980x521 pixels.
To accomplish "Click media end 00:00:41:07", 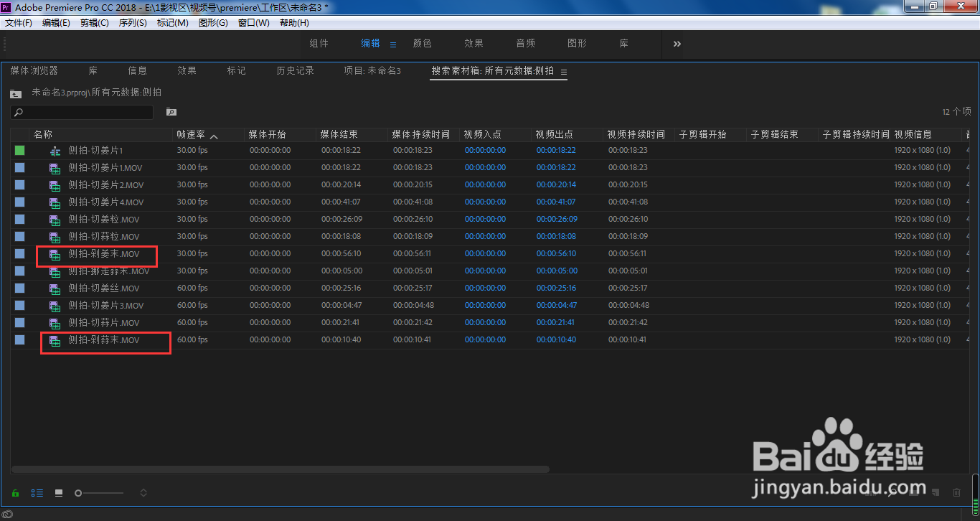I will [341, 202].
